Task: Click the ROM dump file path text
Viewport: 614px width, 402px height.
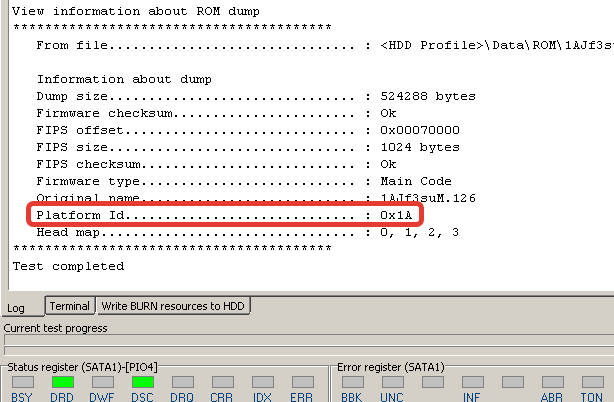Action: (x=490, y=45)
